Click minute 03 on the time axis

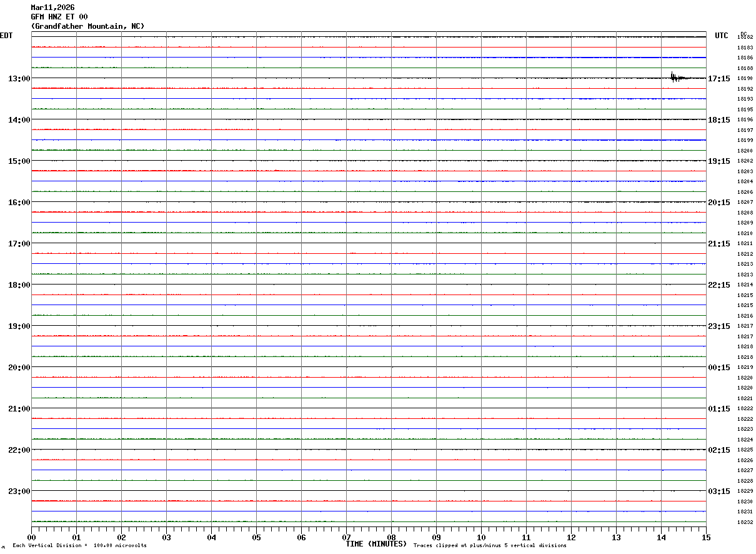166,537
